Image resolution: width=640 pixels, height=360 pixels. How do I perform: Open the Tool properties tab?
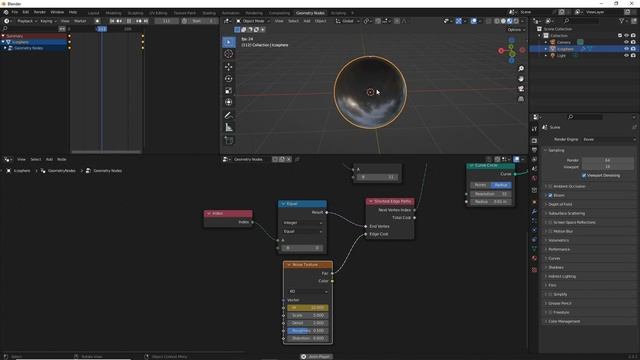(x=534, y=129)
